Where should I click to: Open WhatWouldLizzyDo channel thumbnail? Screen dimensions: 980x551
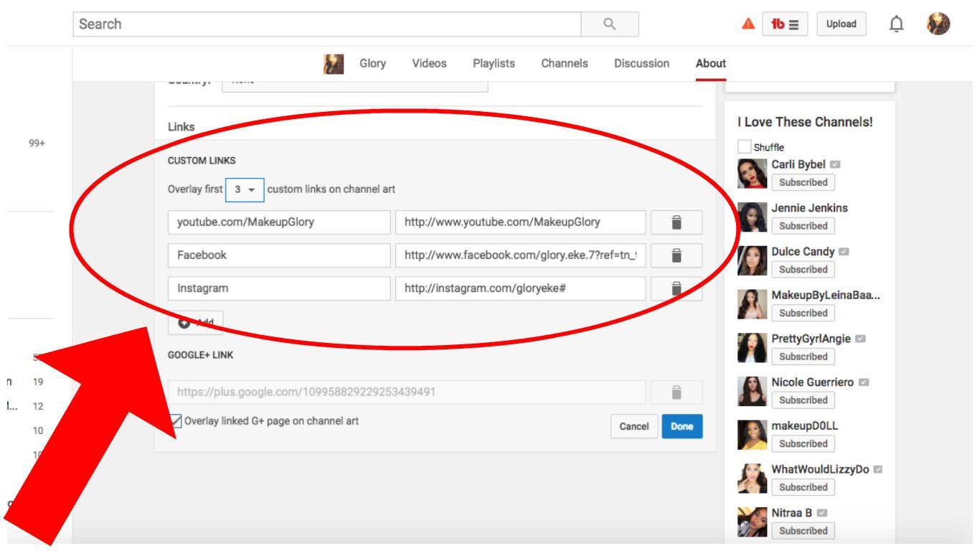click(x=752, y=478)
